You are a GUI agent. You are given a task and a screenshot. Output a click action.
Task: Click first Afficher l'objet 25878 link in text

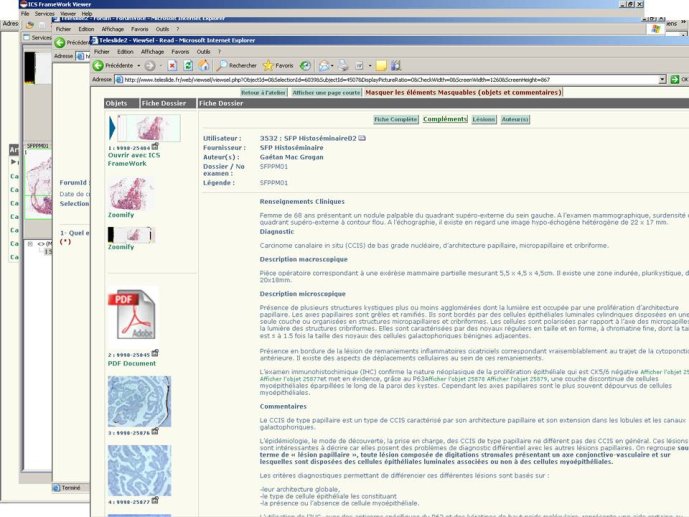point(453,379)
